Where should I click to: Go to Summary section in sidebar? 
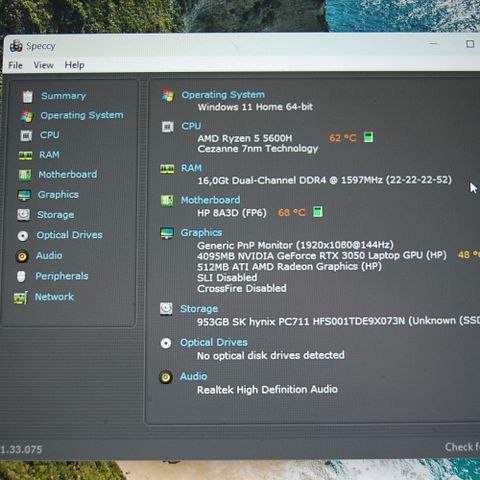click(63, 96)
